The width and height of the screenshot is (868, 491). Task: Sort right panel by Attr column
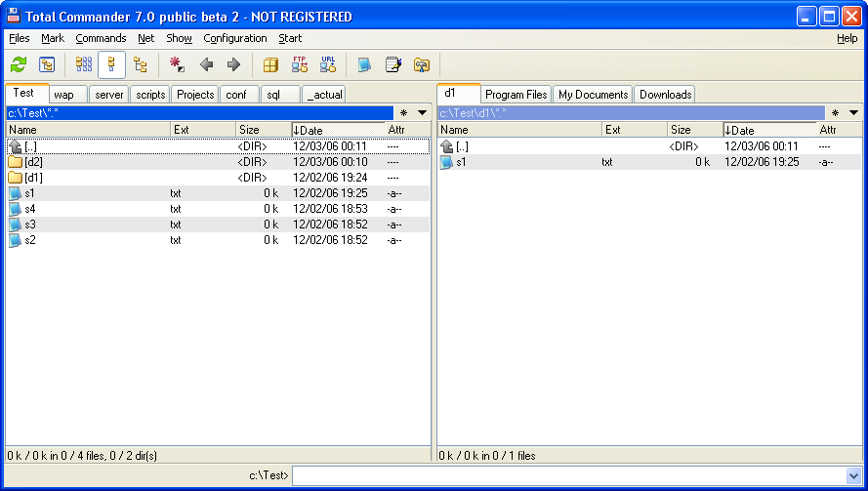point(840,130)
